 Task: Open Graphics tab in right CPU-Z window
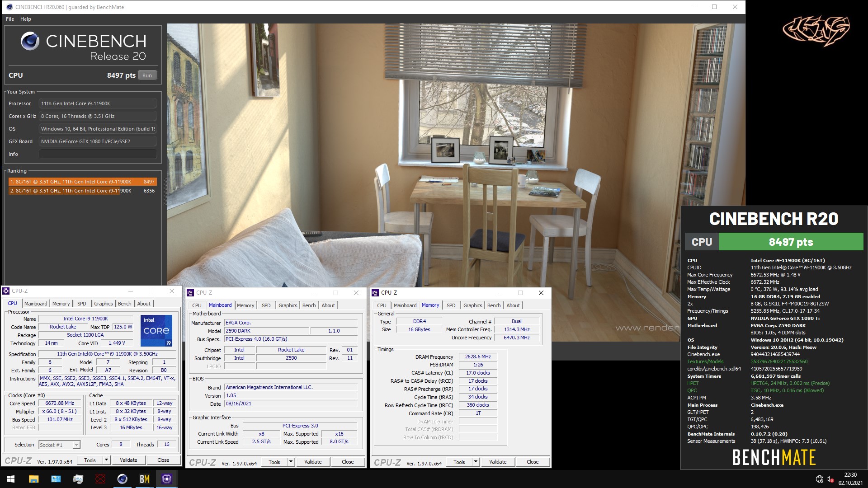pyautogui.click(x=472, y=305)
